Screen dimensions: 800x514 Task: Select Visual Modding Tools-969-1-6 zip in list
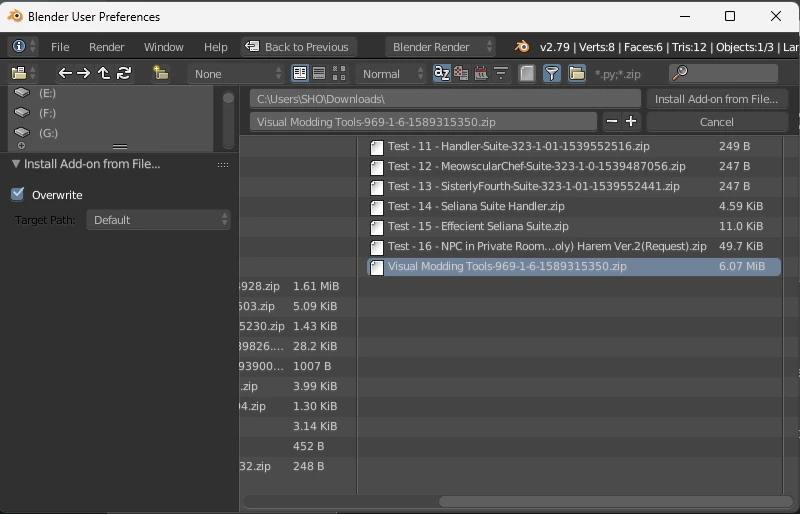pos(574,266)
